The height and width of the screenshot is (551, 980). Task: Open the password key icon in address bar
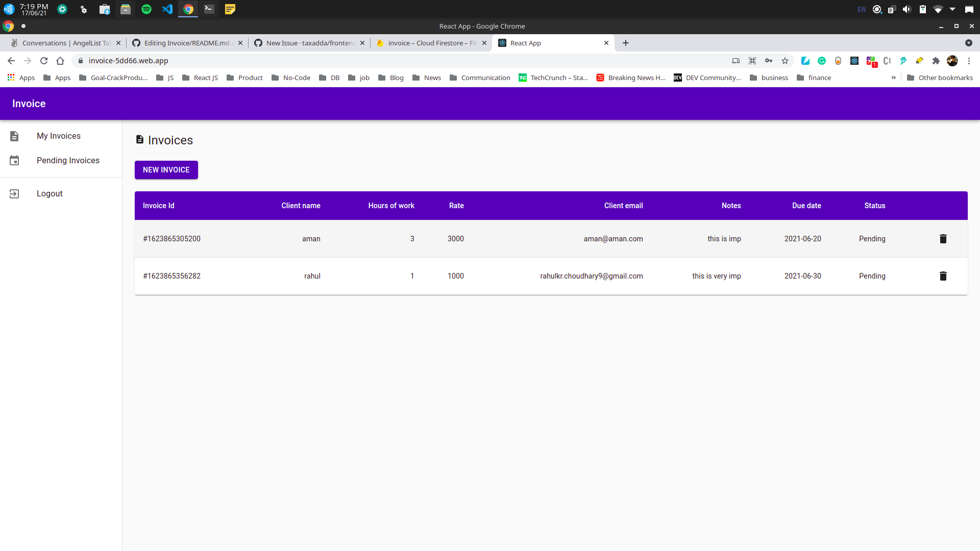tap(769, 61)
